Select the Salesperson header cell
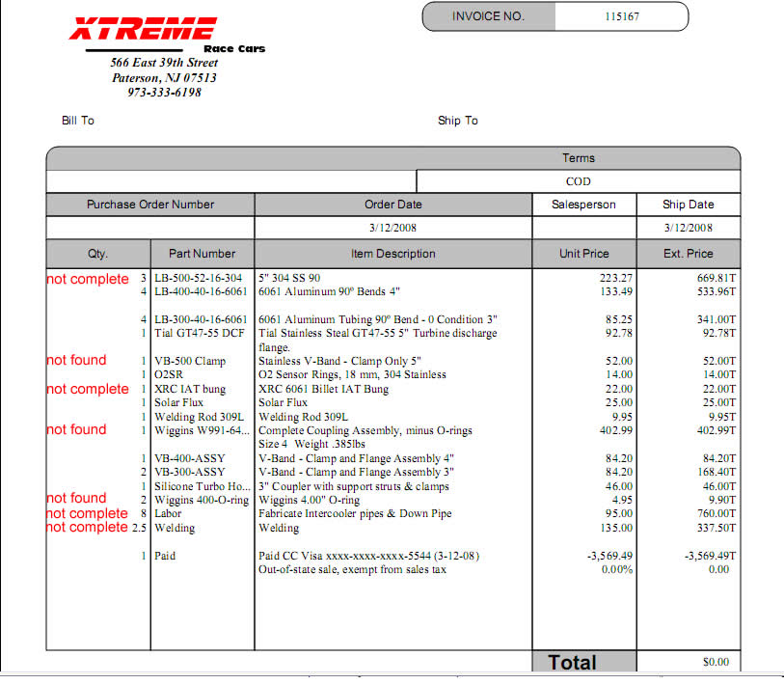The width and height of the screenshot is (784, 684). point(583,205)
